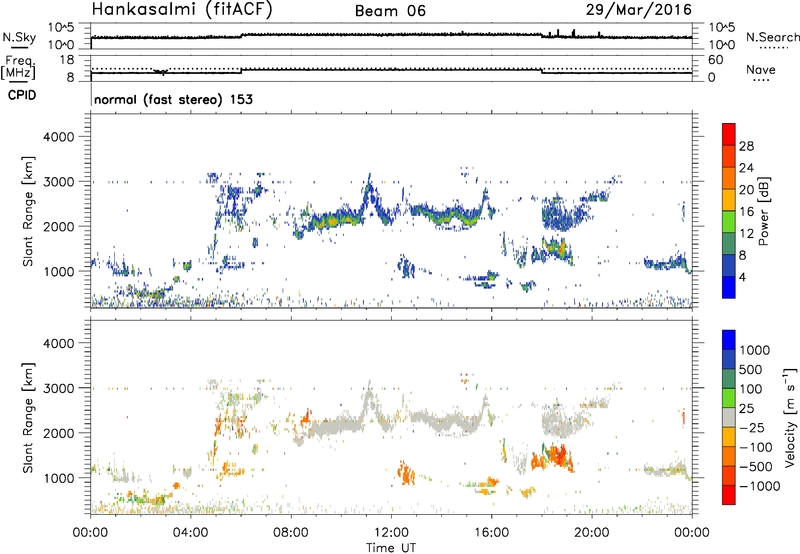Click the N.Search legend label
This screenshot has height=554, width=800.
coord(772,37)
